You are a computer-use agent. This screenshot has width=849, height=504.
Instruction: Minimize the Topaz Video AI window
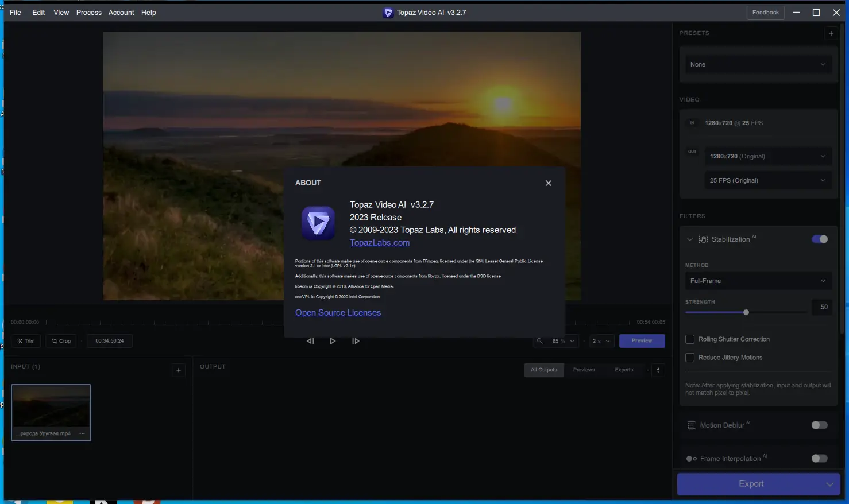(796, 13)
